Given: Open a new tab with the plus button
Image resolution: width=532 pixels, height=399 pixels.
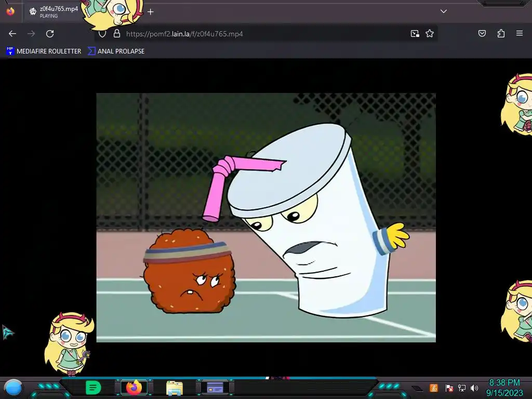Looking at the screenshot, I should pyautogui.click(x=150, y=12).
